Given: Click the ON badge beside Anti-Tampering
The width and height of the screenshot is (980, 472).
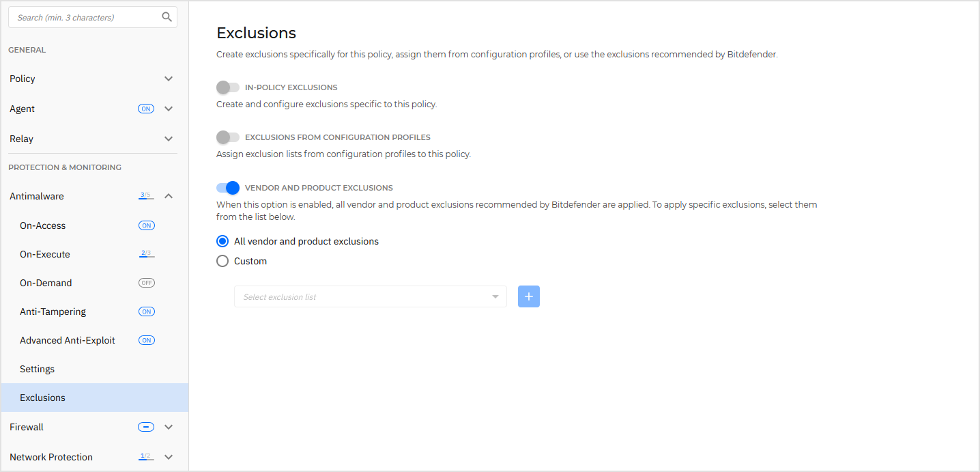Looking at the screenshot, I should click(146, 311).
